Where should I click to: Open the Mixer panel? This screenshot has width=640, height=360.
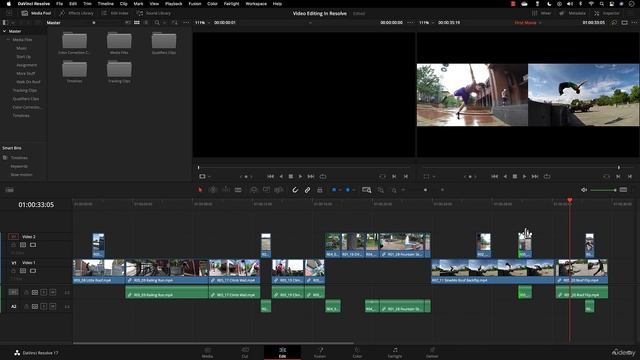(542, 13)
